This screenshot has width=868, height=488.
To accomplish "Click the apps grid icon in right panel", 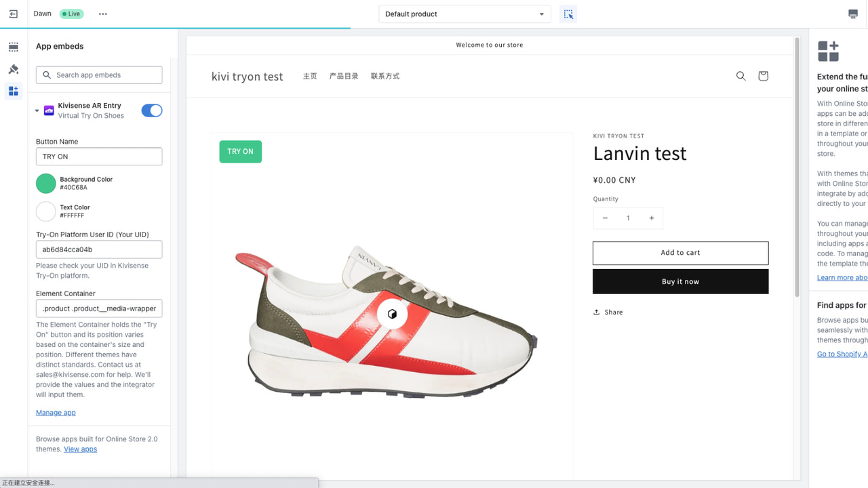I will [x=828, y=52].
